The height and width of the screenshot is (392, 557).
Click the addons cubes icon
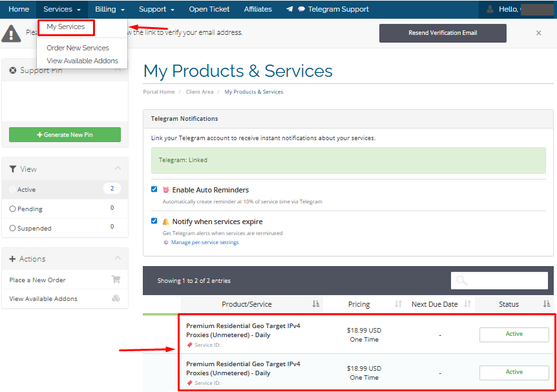tap(116, 298)
